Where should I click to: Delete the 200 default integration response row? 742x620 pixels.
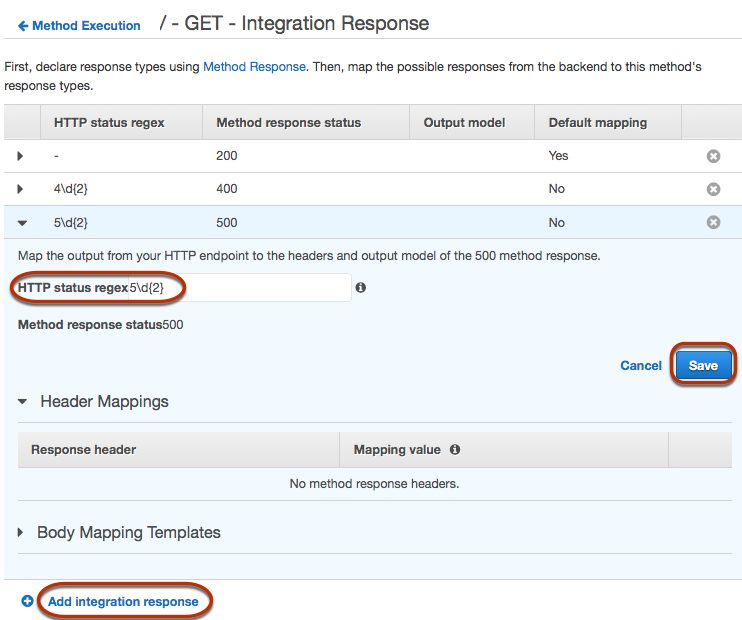click(713, 156)
